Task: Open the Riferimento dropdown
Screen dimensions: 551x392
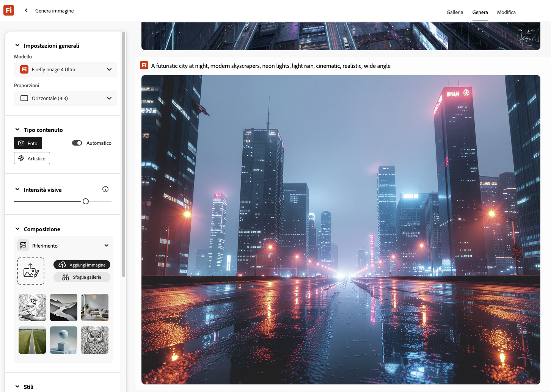Action: (106, 246)
